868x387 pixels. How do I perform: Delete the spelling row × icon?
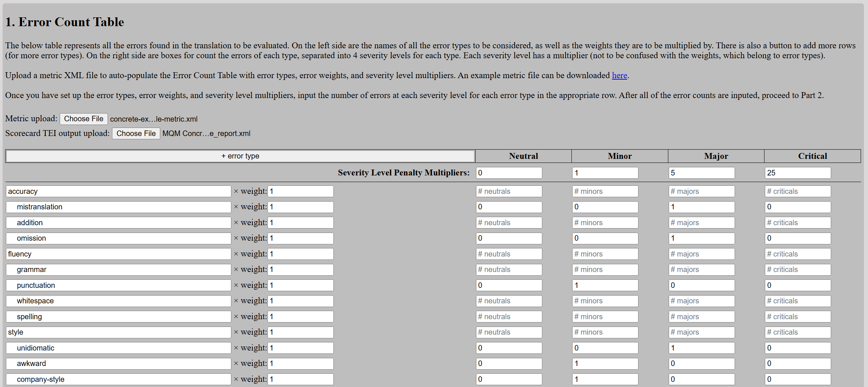(x=236, y=317)
